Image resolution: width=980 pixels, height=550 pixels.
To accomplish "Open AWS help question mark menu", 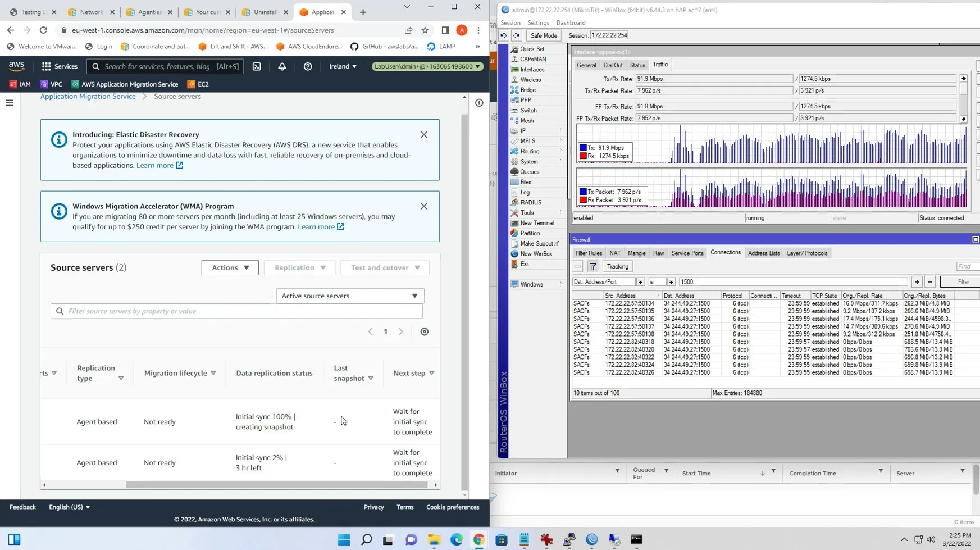I will (x=308, y=66).
